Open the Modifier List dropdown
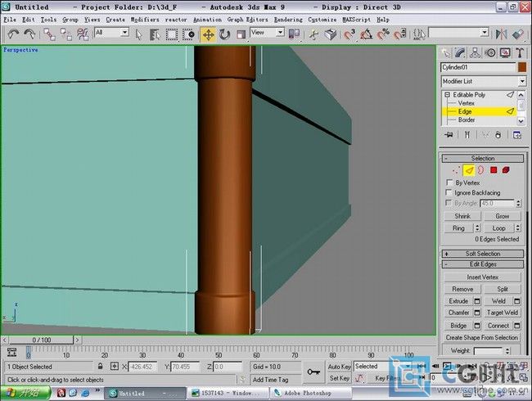532x401 pixels. coord(522,81)
